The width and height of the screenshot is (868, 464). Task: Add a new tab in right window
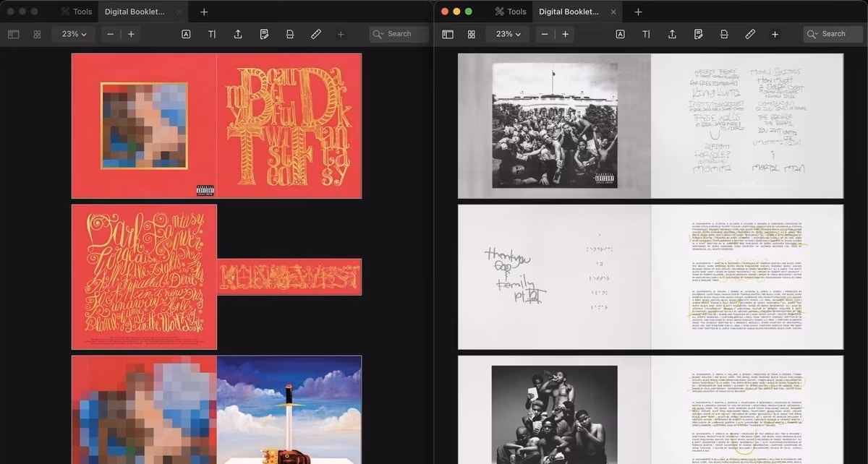pos(638,12)
